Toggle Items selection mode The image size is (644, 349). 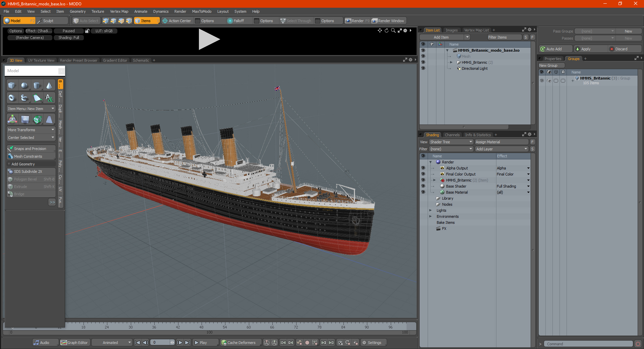coord(147,21)
